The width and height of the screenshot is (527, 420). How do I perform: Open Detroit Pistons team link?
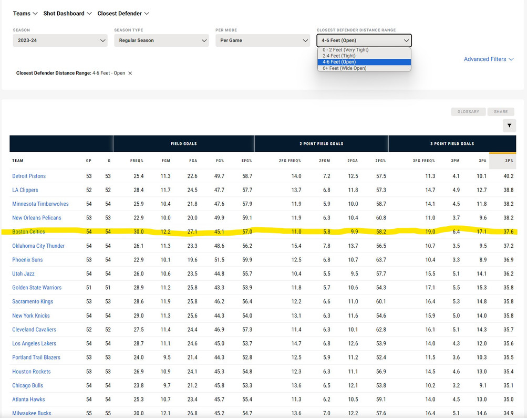coord(29,176)
